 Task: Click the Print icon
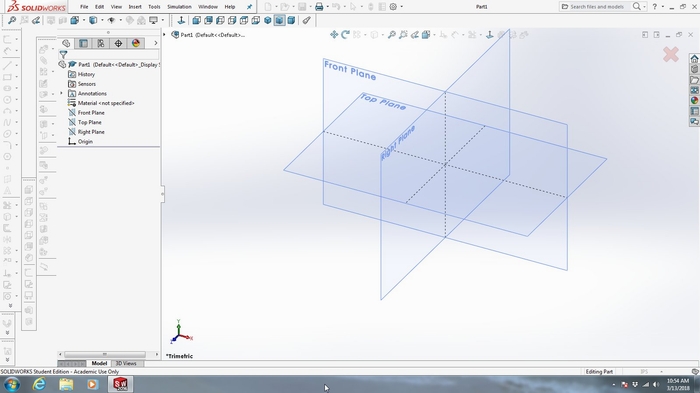tap(319, 7)
